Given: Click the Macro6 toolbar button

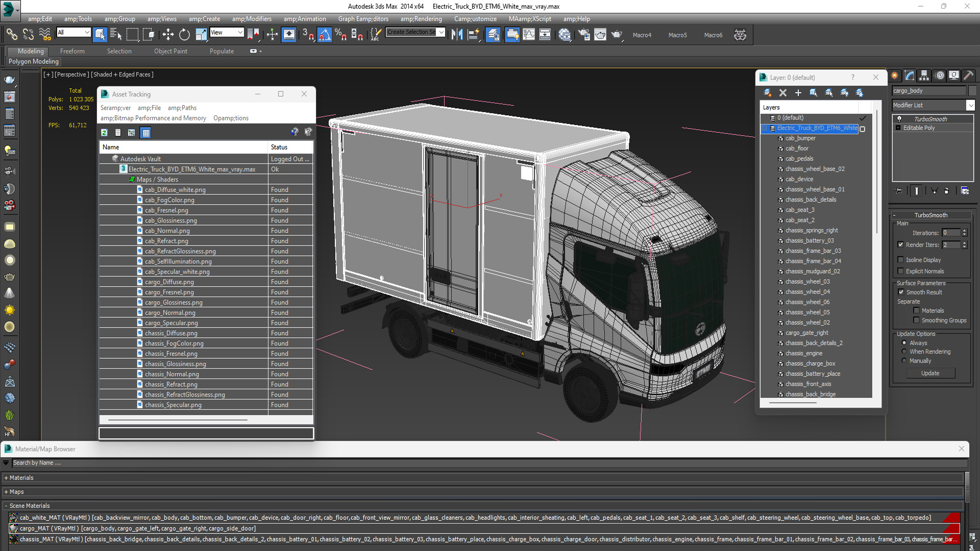Looking at the screenshot, I should [x=713, y=35].
